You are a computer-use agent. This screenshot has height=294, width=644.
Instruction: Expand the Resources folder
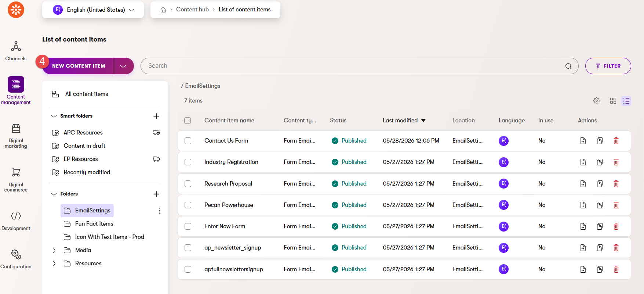tap(54, 263)
